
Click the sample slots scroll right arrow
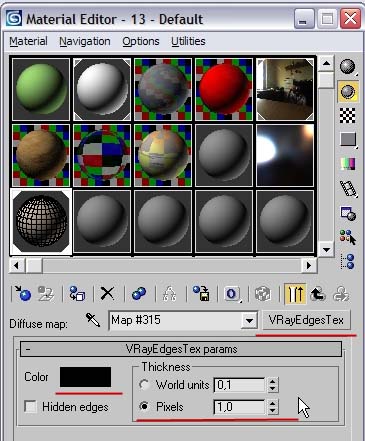click(309, 265)
